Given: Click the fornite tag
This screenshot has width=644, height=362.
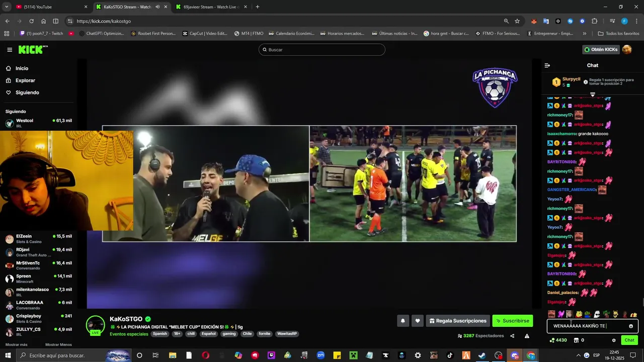Looking at the screenshot, I should point(265,334).
